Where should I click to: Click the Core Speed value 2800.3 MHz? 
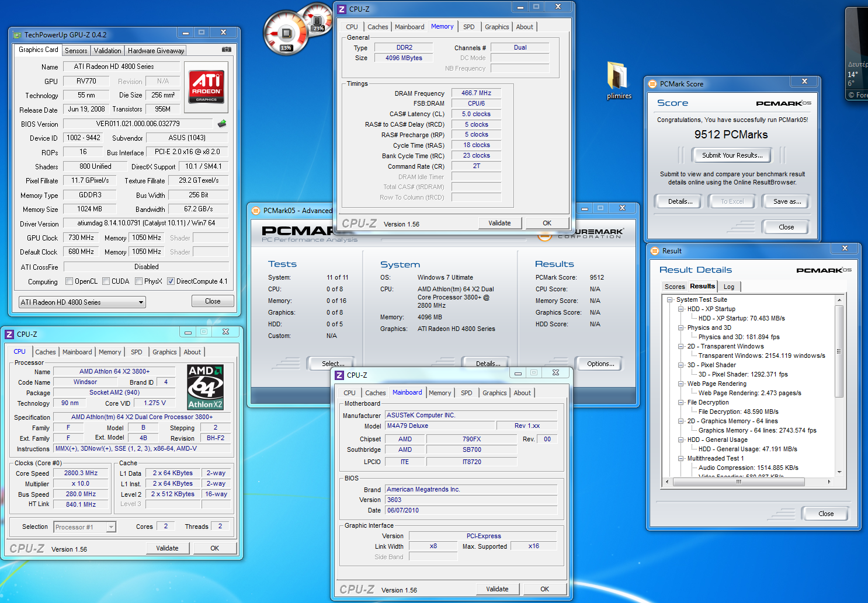[81, 473]
